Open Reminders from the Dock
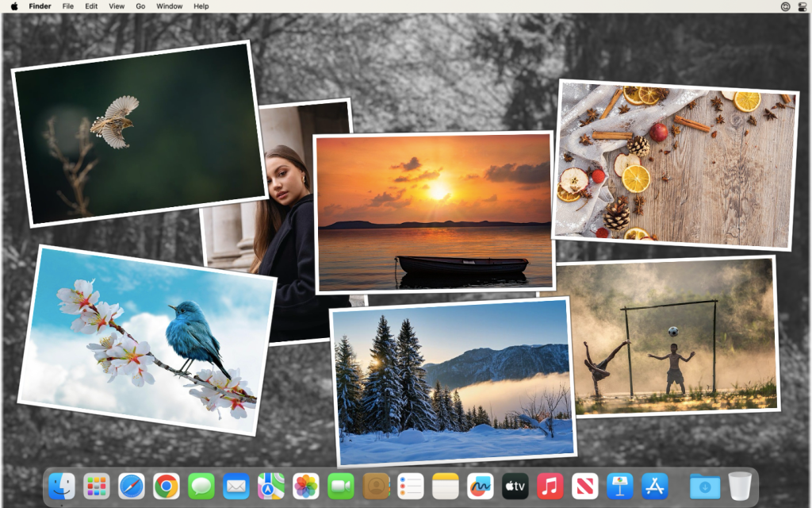 pyautogui.click(x=410, y=487)
